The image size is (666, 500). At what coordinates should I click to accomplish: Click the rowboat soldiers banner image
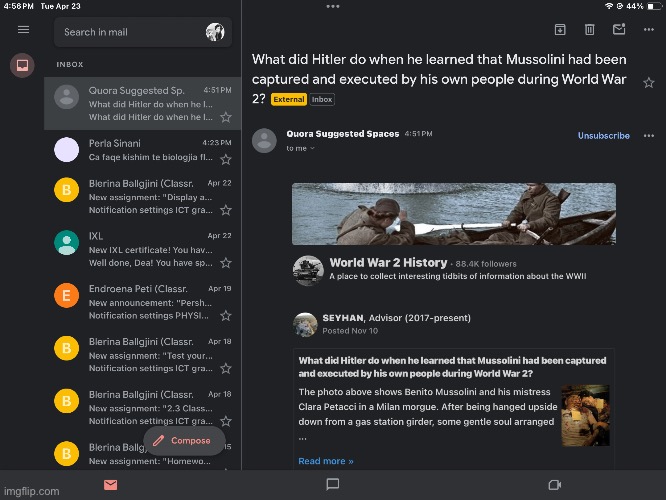pos(454,214)
